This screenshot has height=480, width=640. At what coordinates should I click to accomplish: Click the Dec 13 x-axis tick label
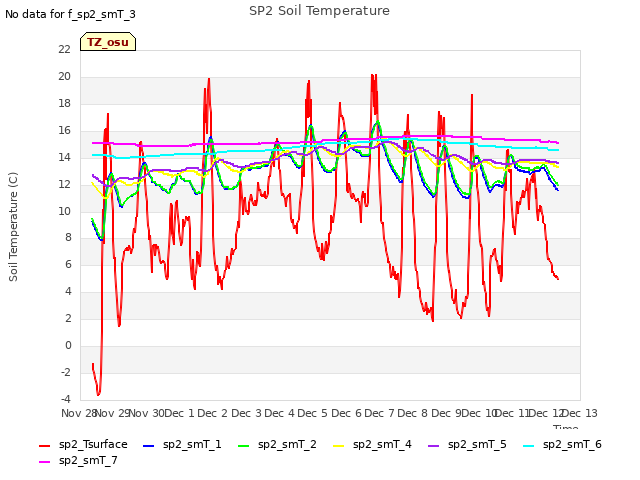tap(580, 413)
